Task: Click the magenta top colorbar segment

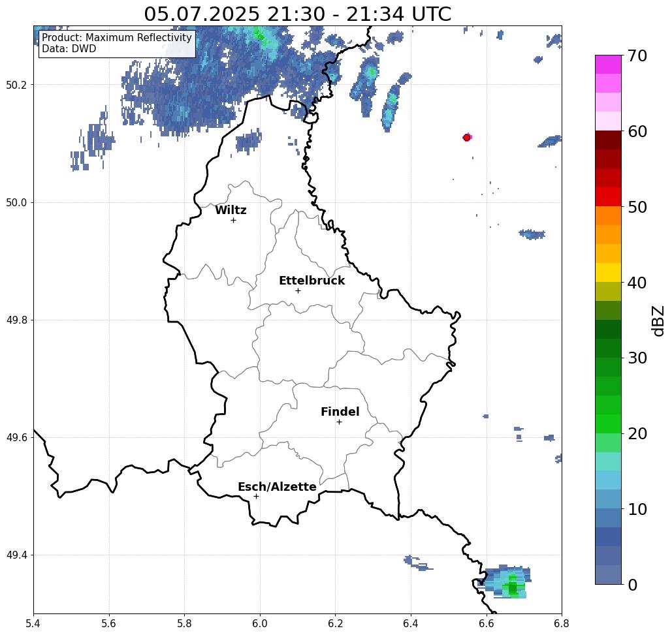Action: point(608,65)
